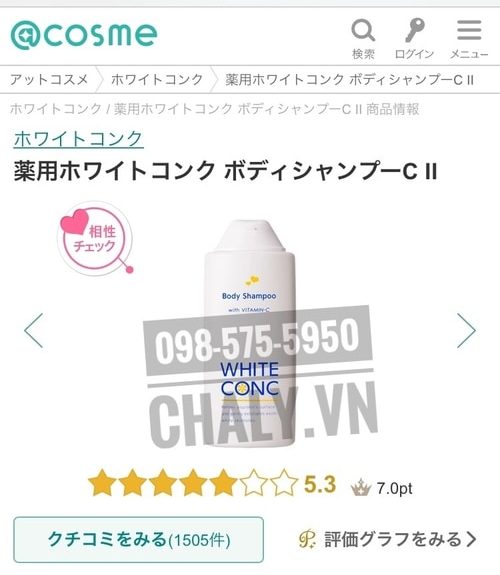Image resolution: width=500 pixels, height=575 pixels.
Task: Click the product title heading
Action: tap(225, 171)
